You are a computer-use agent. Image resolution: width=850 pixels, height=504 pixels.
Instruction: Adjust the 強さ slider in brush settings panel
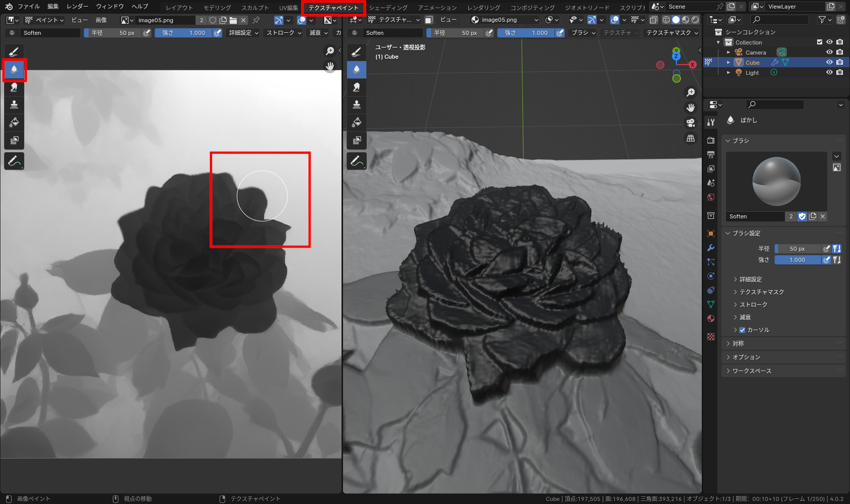tap(797, 260)
